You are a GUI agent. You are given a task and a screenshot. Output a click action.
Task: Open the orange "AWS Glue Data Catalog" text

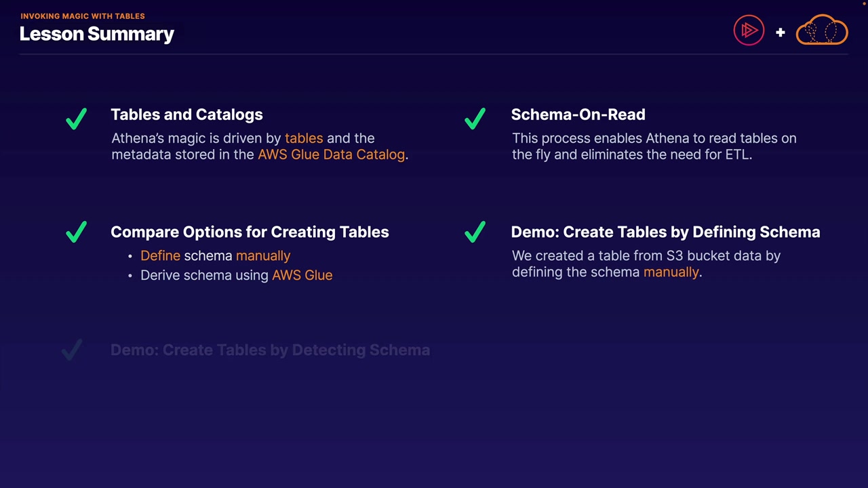[331, 155]
